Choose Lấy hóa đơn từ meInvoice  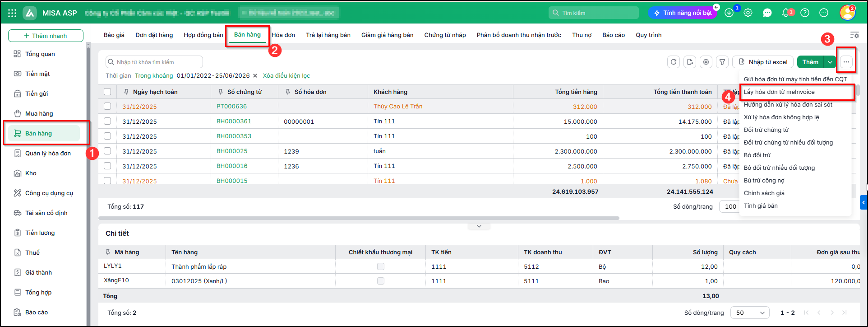point(779,92)
